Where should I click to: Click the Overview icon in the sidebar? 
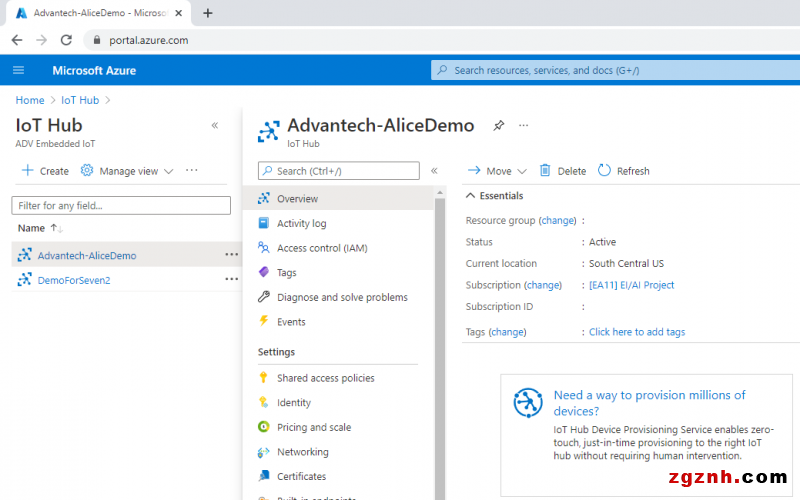click(264, 198)
